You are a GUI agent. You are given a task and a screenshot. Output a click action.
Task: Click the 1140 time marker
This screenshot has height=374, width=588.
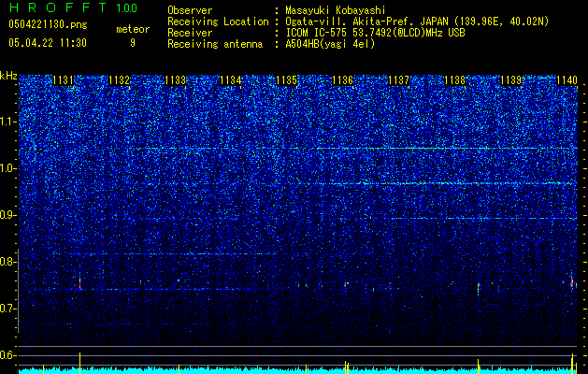566,80
